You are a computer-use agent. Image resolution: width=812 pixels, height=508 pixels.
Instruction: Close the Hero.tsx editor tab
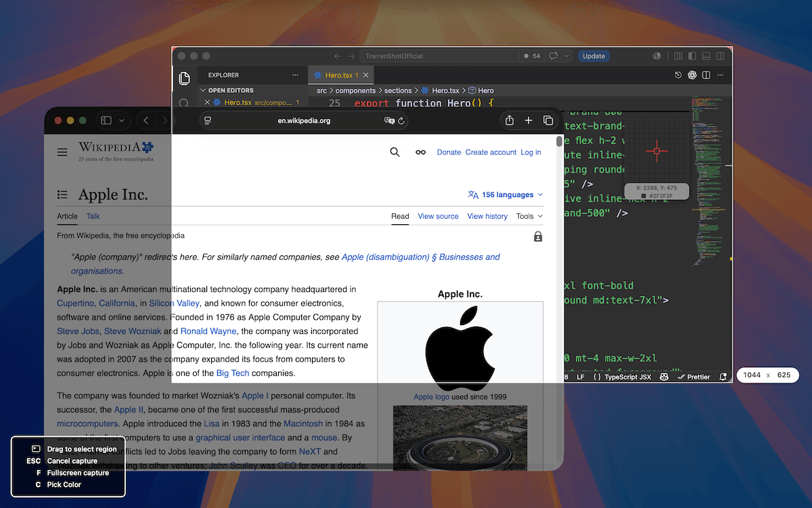click(366, 75)
